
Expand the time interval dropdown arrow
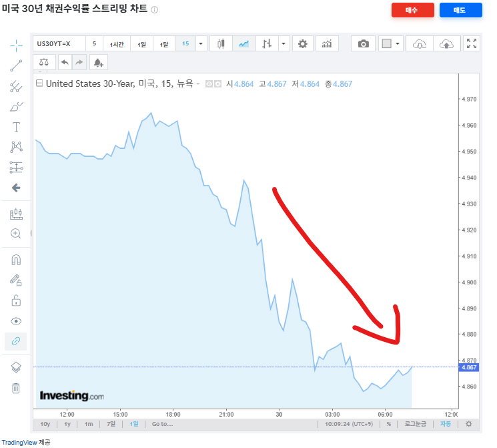pos(201,44)
